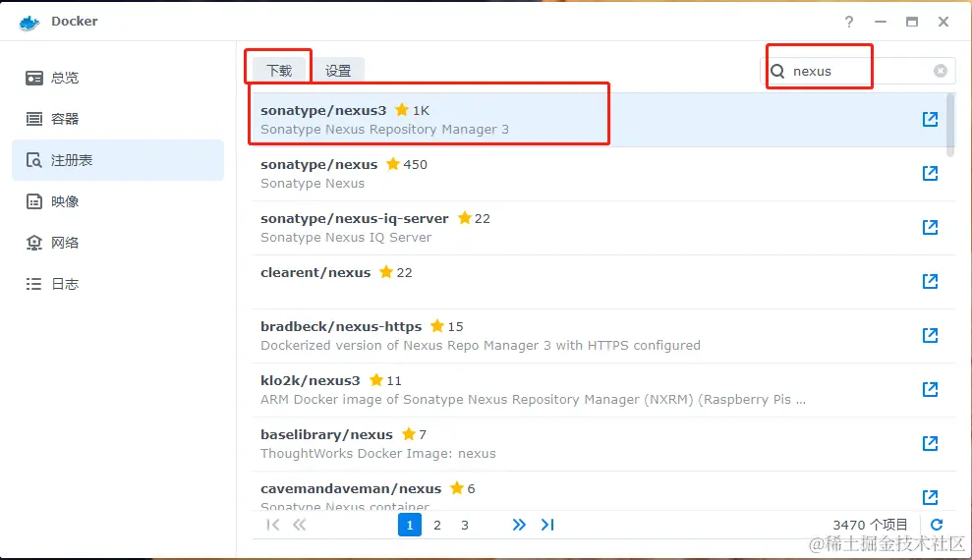The height and width of the screenshot is (560, 972).
Task: Click the Sonatype Nexus IQ Server description
Action: coord(346,237)
